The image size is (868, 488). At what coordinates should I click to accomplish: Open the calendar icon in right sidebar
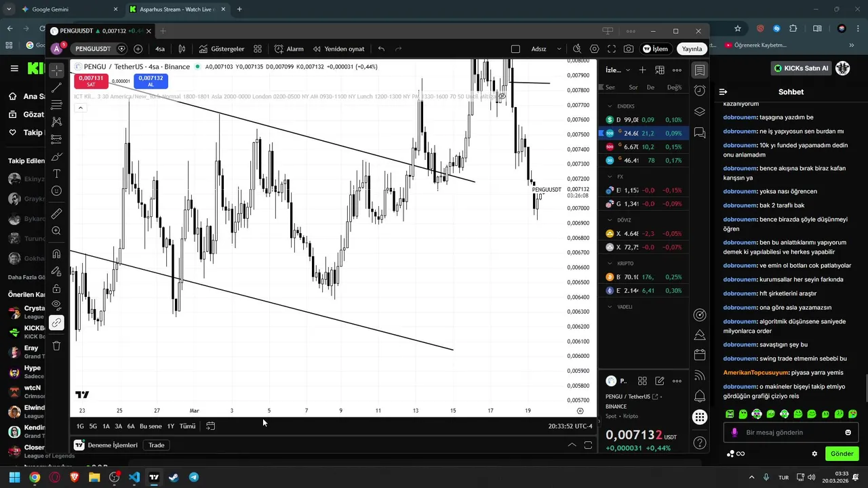tap(700, 354)
